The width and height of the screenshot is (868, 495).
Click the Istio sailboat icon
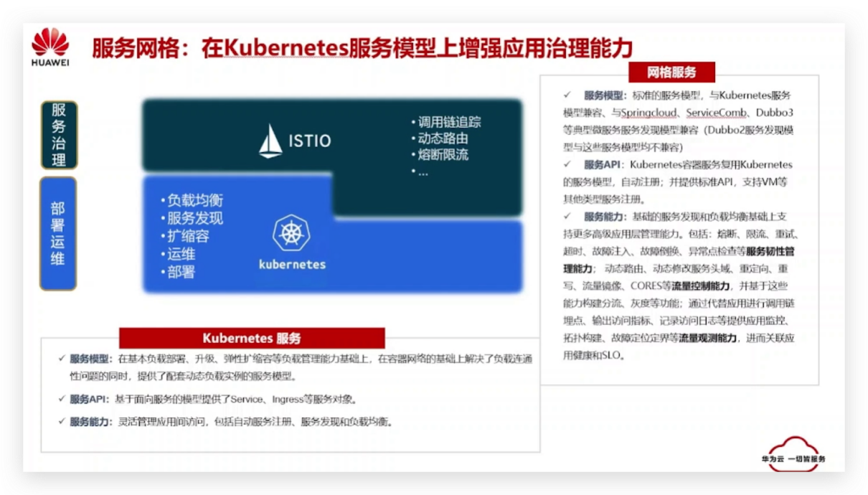270,141
